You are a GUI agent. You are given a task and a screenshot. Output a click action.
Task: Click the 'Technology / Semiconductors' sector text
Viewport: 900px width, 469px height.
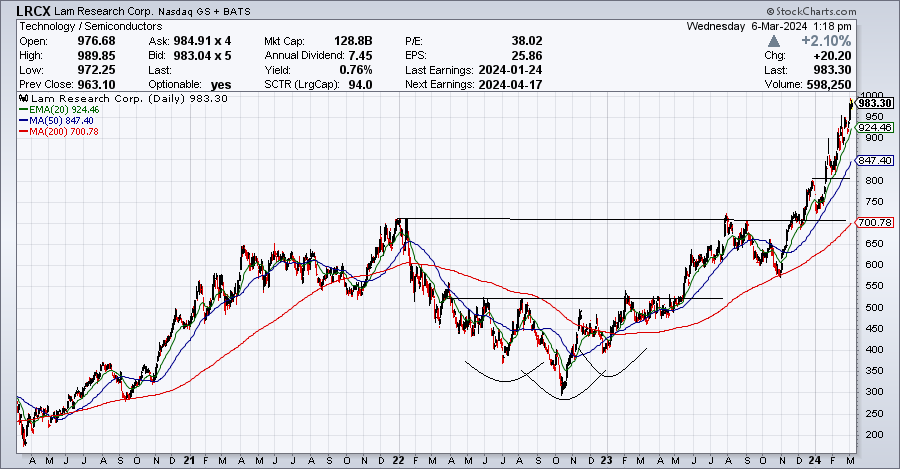click(x=91, y=26)
